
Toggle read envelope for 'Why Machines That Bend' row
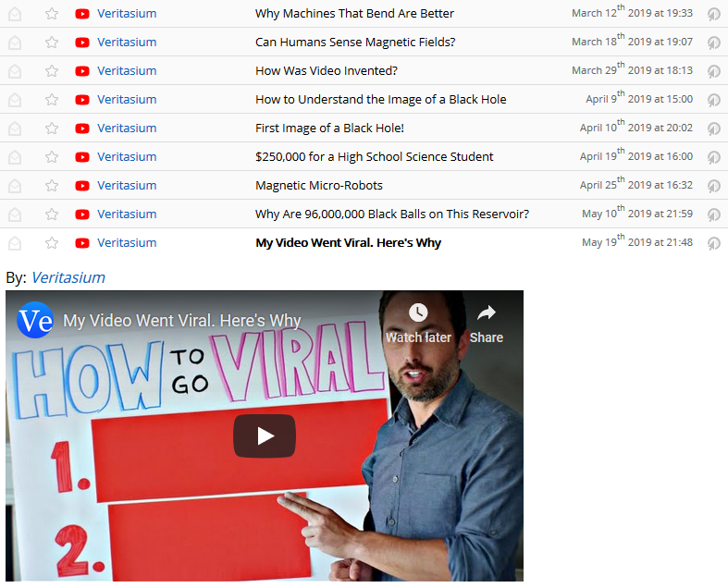15,14
